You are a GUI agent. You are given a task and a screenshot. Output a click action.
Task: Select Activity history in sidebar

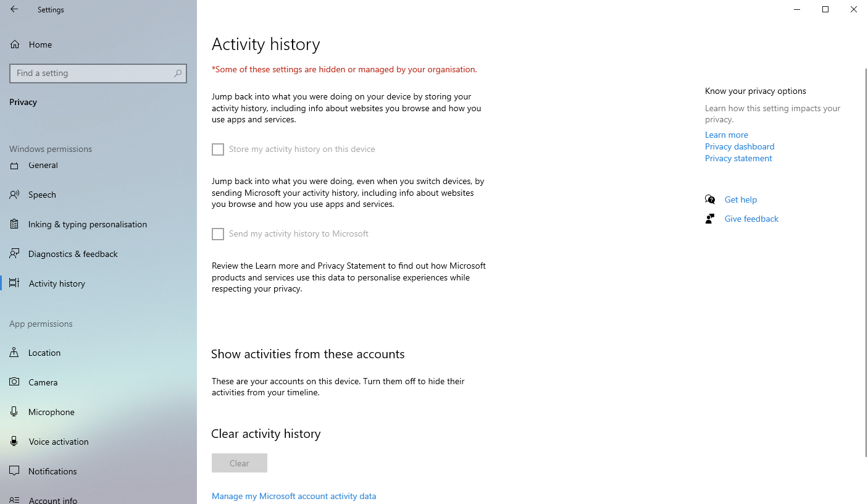coord(57,283)
